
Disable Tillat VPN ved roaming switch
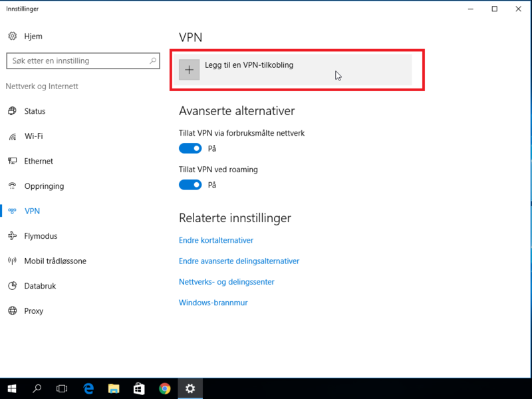[190, 185]
